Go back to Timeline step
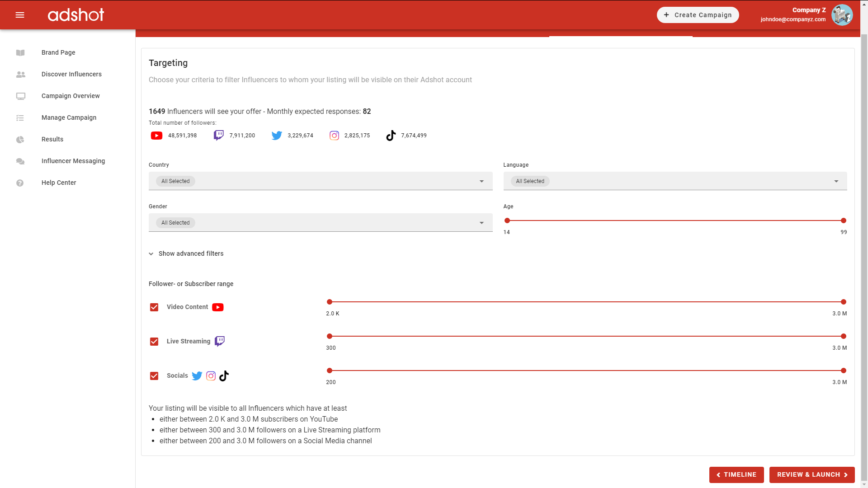Image resolution: width=868 pixels, height=488 pixels. [736, 474]
